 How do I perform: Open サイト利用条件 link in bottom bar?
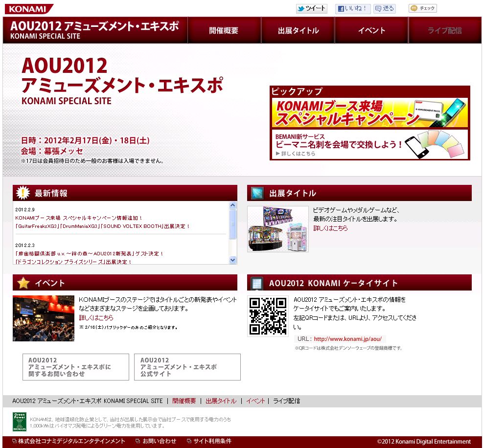209,441
